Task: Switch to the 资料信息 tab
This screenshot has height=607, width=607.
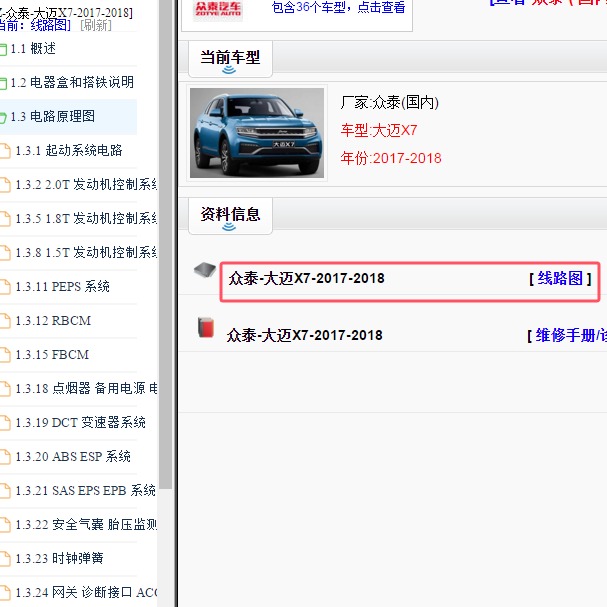Action: [230, 216]
